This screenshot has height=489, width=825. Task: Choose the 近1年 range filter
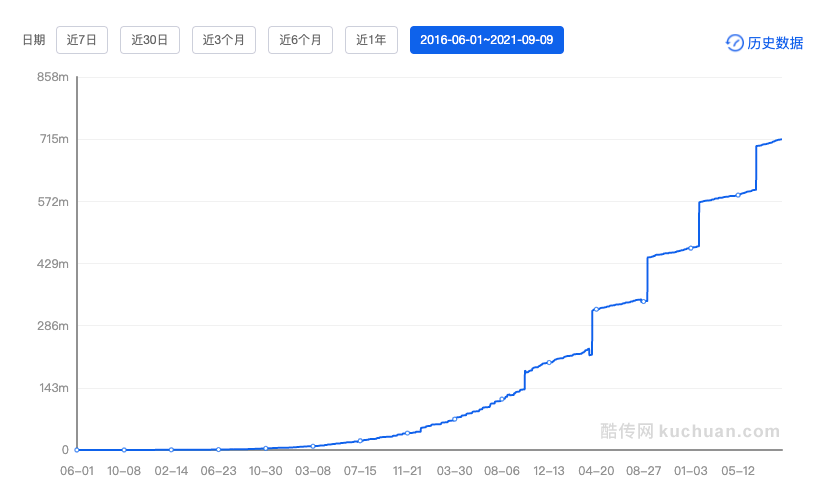(371, 40)
